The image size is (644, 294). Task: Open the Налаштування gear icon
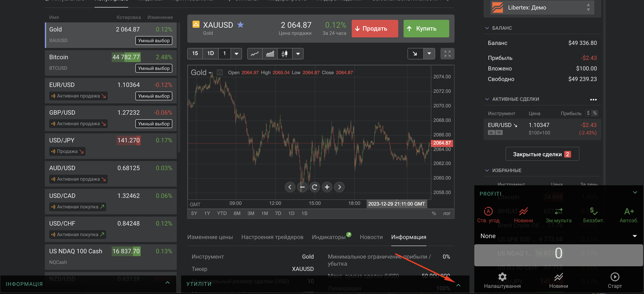pyautogui.click(x=502, y=276)
